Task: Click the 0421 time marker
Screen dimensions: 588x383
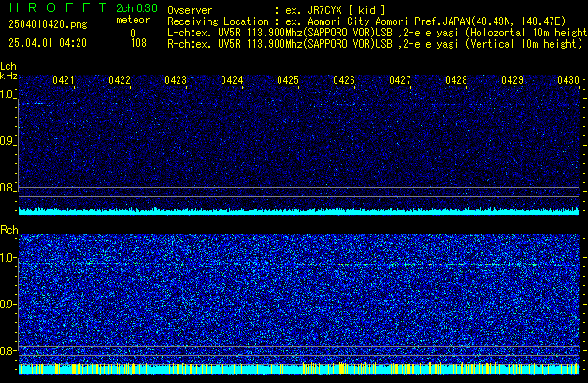Action: (64, 80)
